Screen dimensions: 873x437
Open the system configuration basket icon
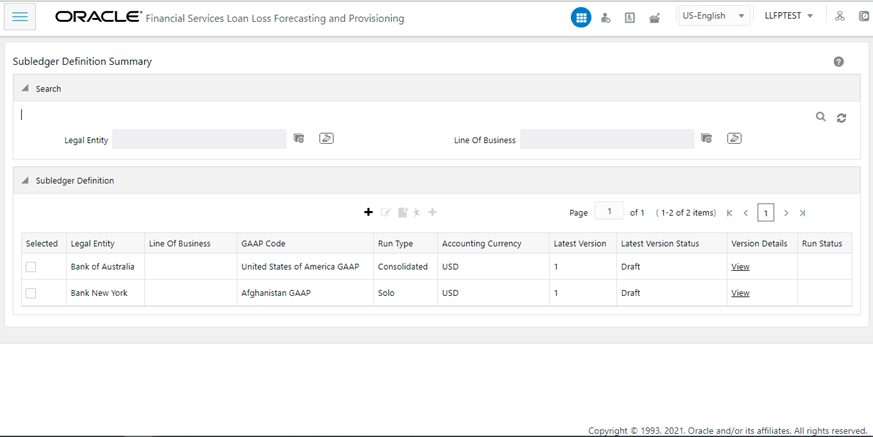pos(654,18)
